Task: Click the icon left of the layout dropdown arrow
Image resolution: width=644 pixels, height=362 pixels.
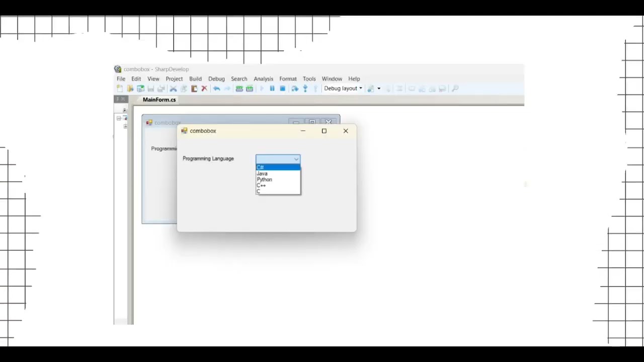Action: 371,88
